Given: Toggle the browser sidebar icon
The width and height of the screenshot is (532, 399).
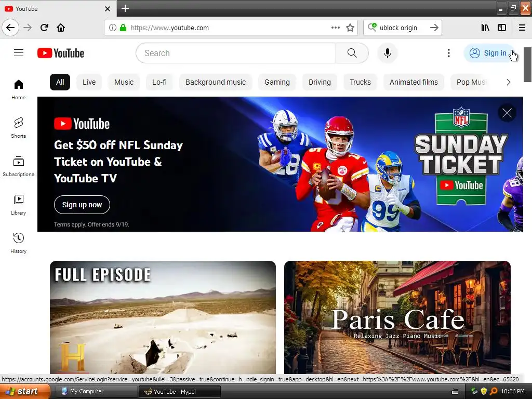Looking at the screenshot, I should [x=502, y=28].
